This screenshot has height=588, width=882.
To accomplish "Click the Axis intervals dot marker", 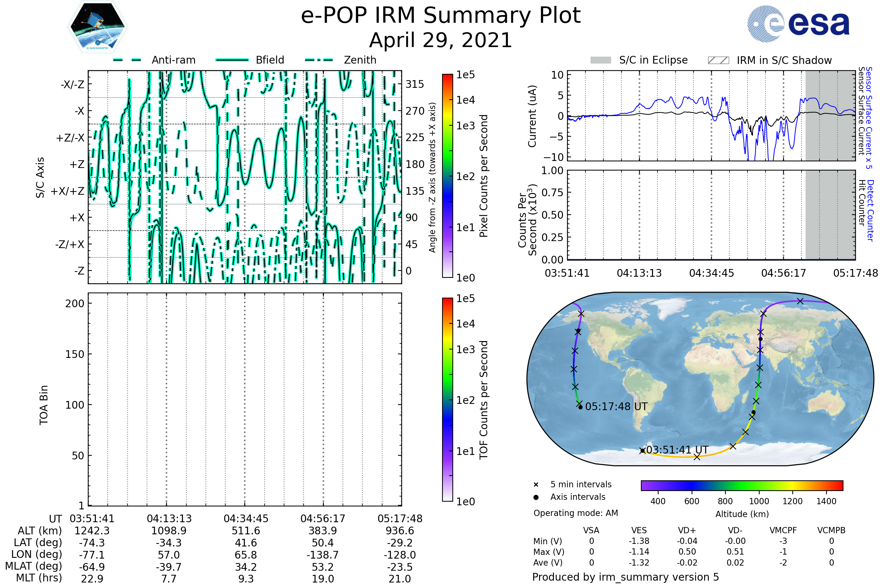I will pos(536,497).
